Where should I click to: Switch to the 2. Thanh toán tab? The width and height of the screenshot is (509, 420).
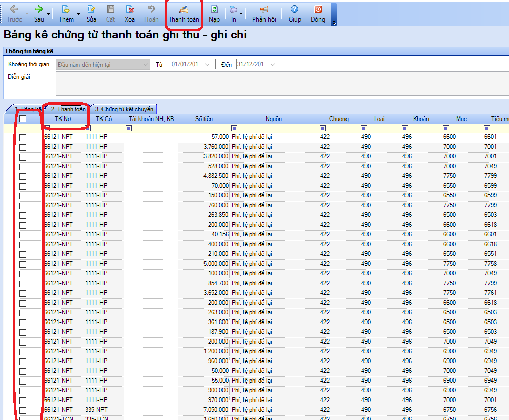pos(68,109)
